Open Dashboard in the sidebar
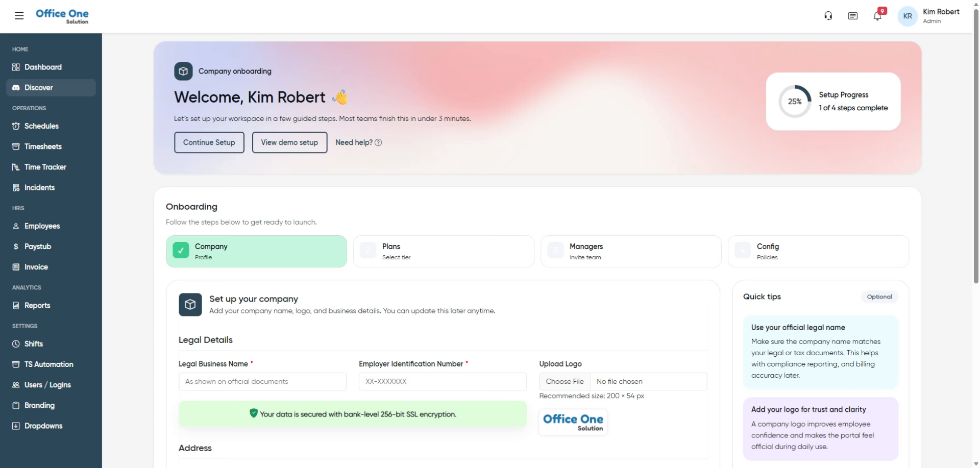Viewport: 980px width, 468px height. (x=43, y=67)
